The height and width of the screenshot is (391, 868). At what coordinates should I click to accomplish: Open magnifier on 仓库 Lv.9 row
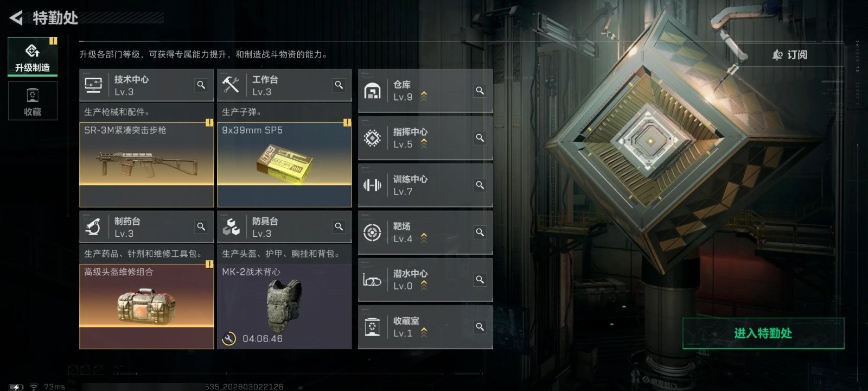coord(480,91)
